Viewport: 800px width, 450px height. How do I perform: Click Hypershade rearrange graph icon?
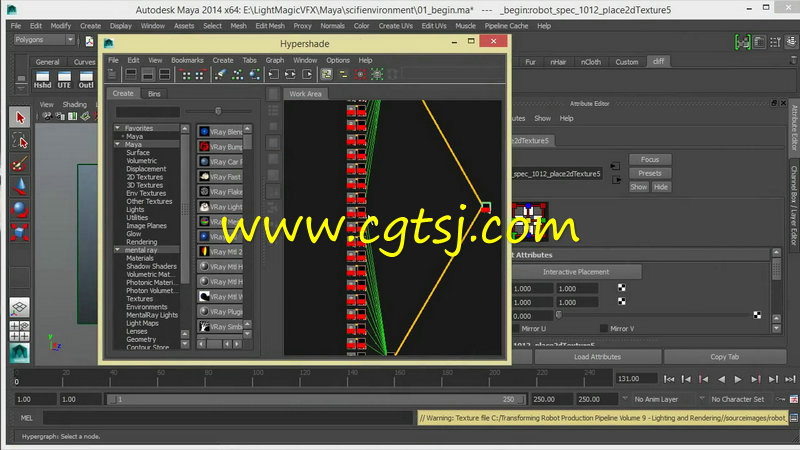[x=237, y=74]
